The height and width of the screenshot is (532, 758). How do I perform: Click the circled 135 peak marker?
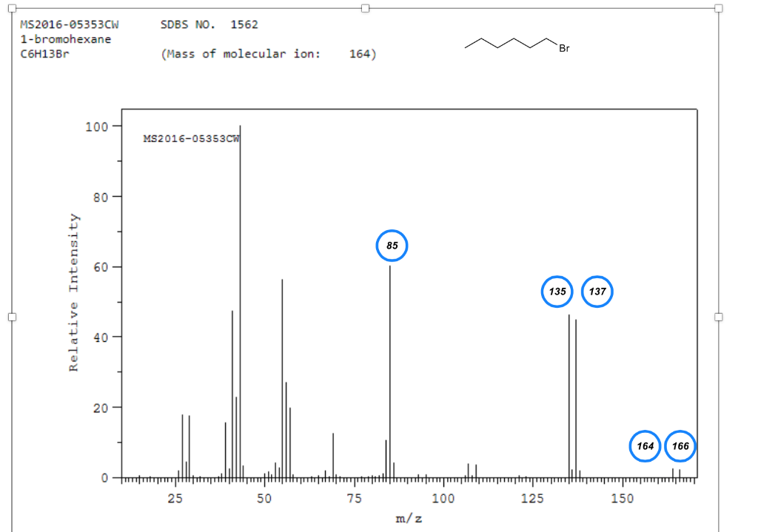[x=556, y=292]
